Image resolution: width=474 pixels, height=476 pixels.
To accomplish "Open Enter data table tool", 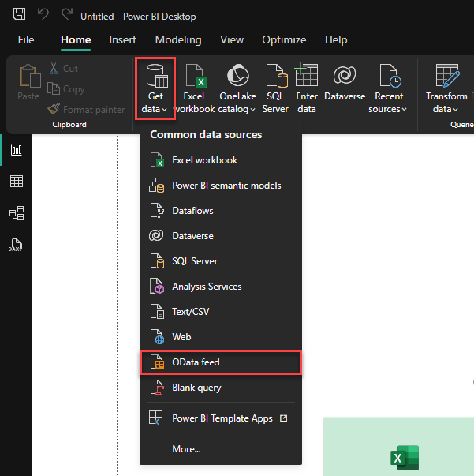I will (x=306, y=88).
